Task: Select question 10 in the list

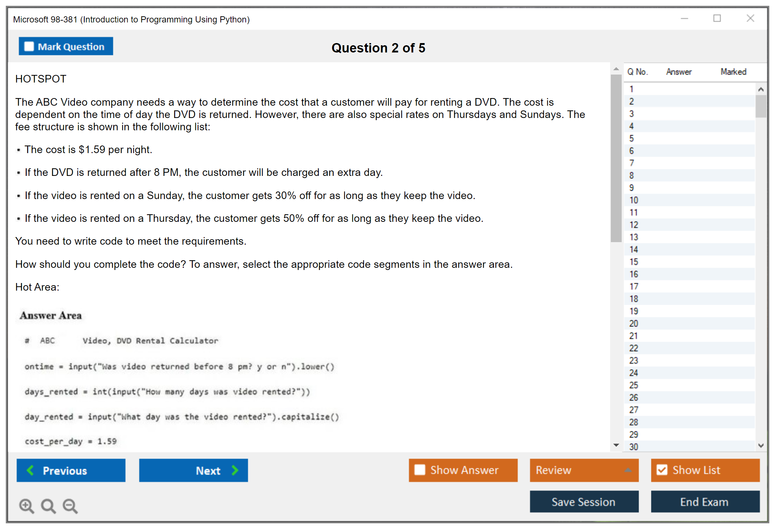Action: pyautogui.click(x=634, y=200)
